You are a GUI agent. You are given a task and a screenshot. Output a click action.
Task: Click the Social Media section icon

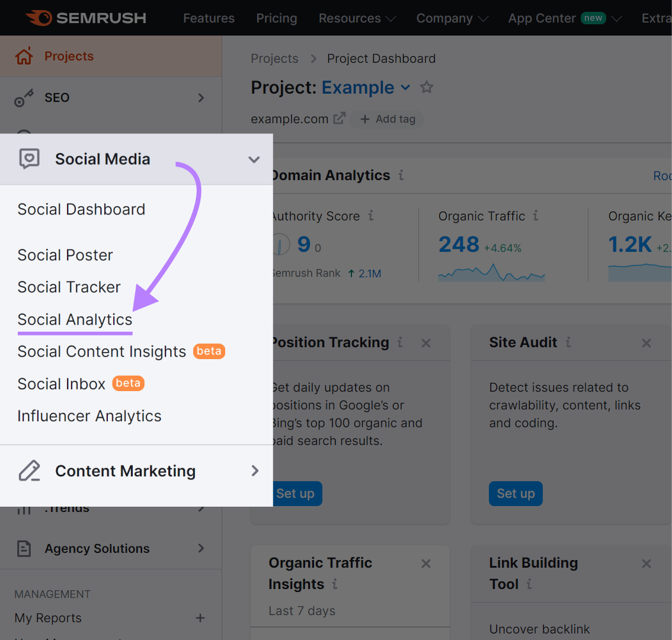pos(29,159)
